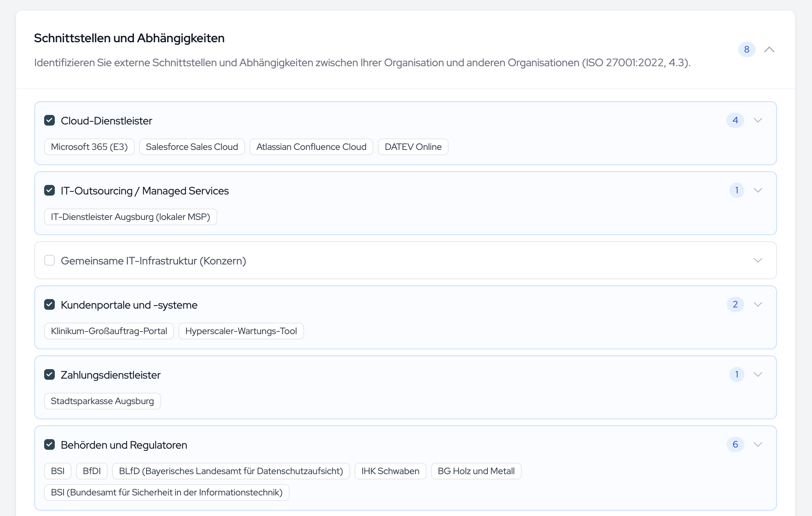
Task: Uncheck Kundenportale und -systeme checkbox
Action: (x=49, y=304)
